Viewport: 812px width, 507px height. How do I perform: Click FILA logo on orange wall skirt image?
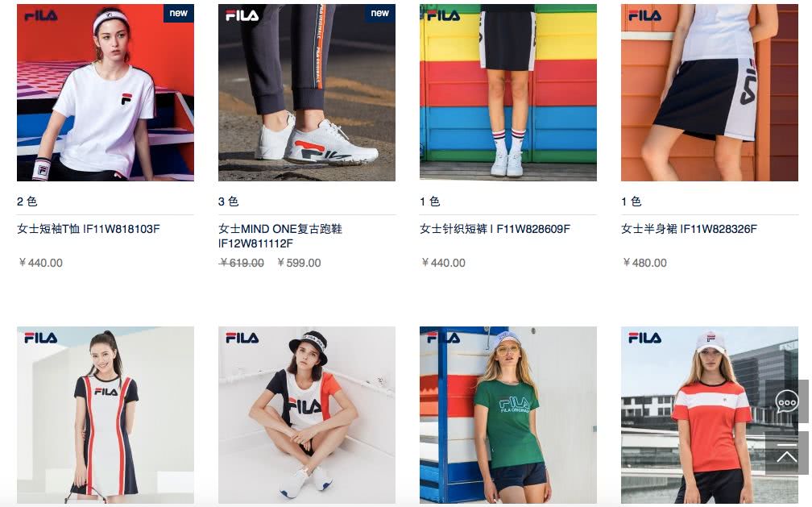click(x=644, y=15)
